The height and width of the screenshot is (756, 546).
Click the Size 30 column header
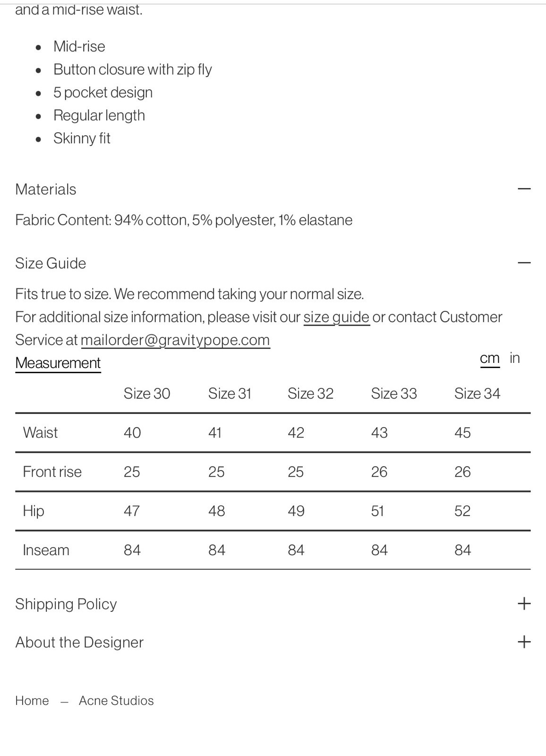pyautogui.click(x=146, y=393)
